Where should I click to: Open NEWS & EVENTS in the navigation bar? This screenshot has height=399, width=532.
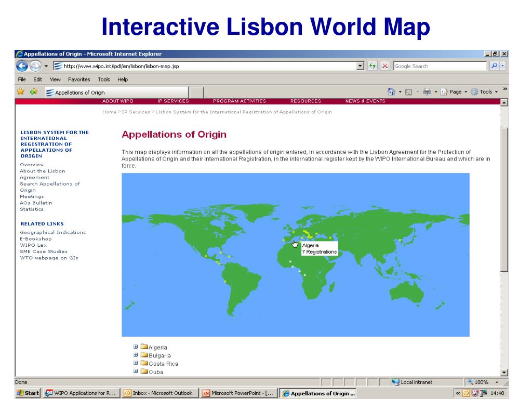[x=365, y=101]
